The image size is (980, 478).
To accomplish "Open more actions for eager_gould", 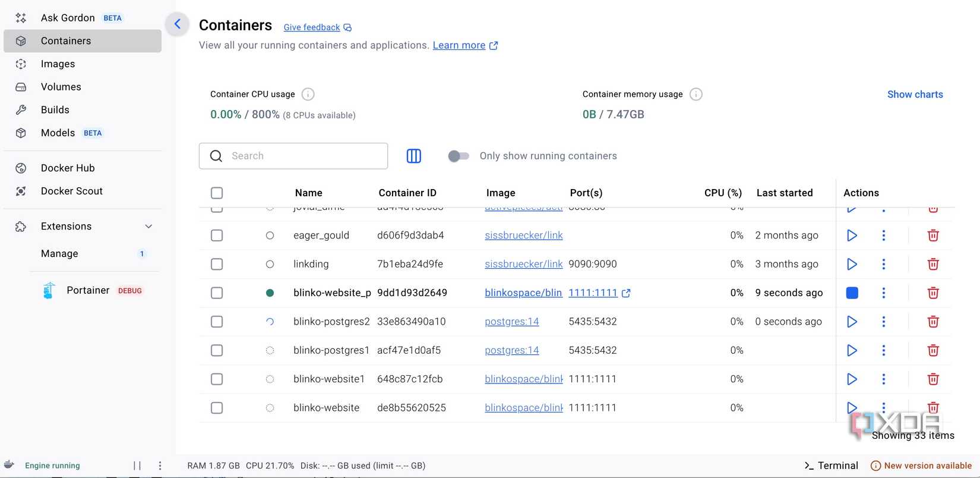I will [x=884, y=235].
